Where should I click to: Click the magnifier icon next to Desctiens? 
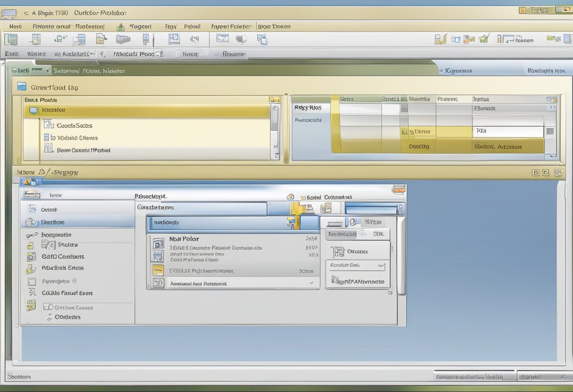[x=31, y=222]
